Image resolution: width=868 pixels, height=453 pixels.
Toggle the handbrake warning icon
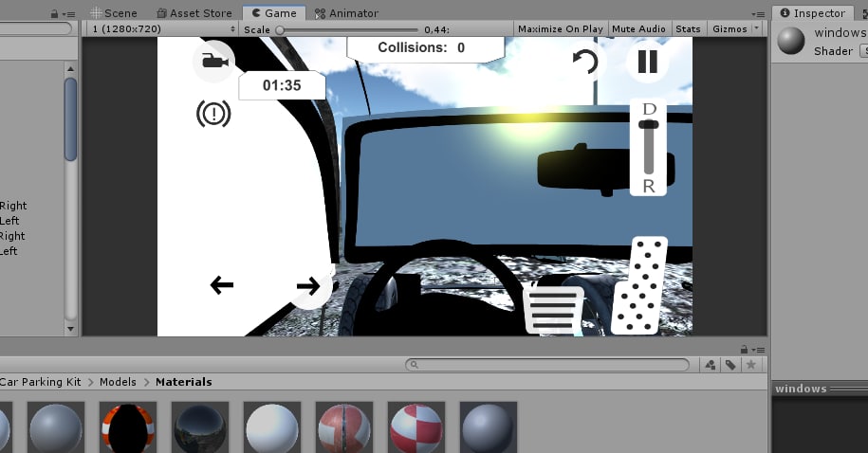(x=213, y=114)
